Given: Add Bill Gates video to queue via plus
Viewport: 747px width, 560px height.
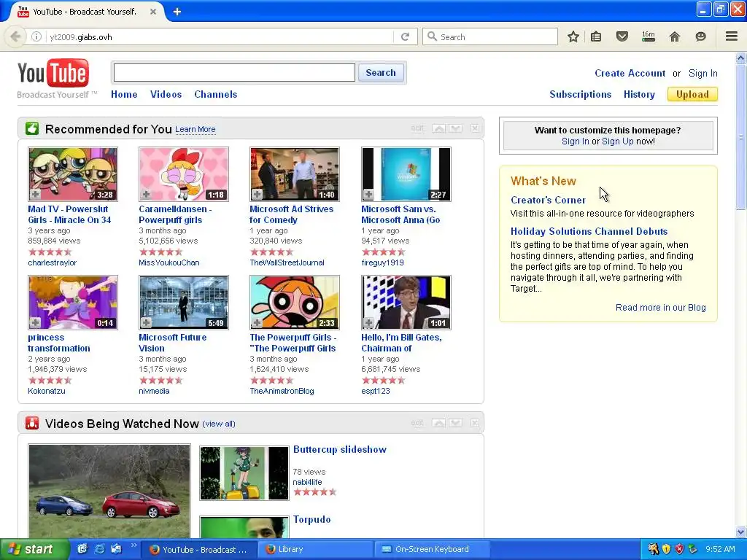Looking at the screenshot, I should [368, 323].
